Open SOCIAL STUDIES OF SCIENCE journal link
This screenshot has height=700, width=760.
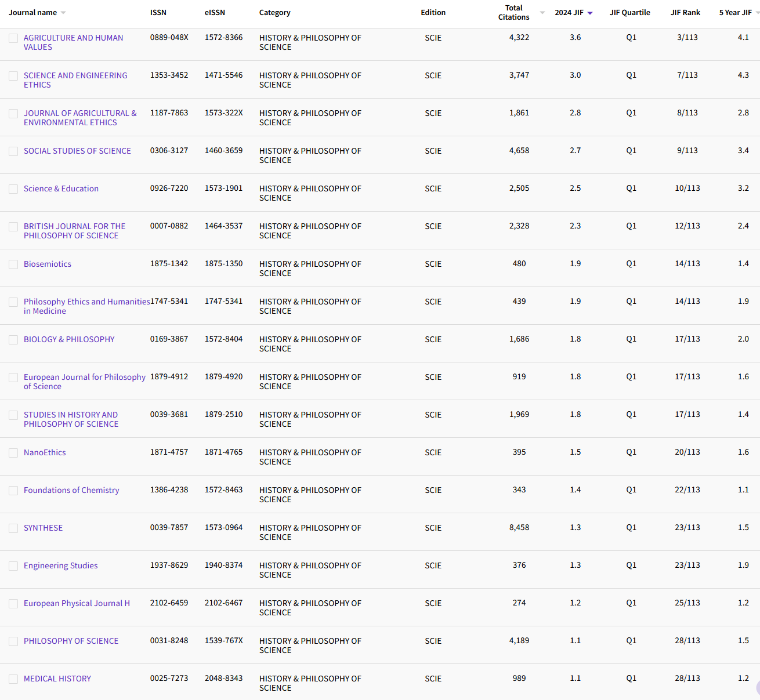pos(77,151)
